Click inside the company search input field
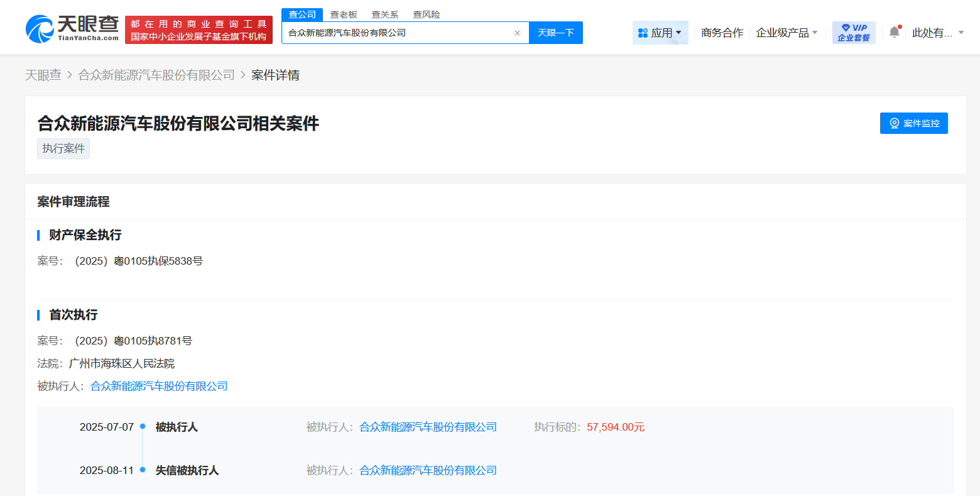The width and height of the screenshot is (980, 496). coord(402,33)
